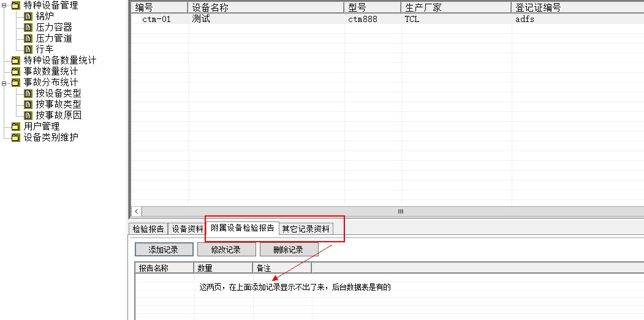Click the folder icon beside 特种设备管理
The height and width of the screenshot is (320, 644).
[x=15, y=6]
